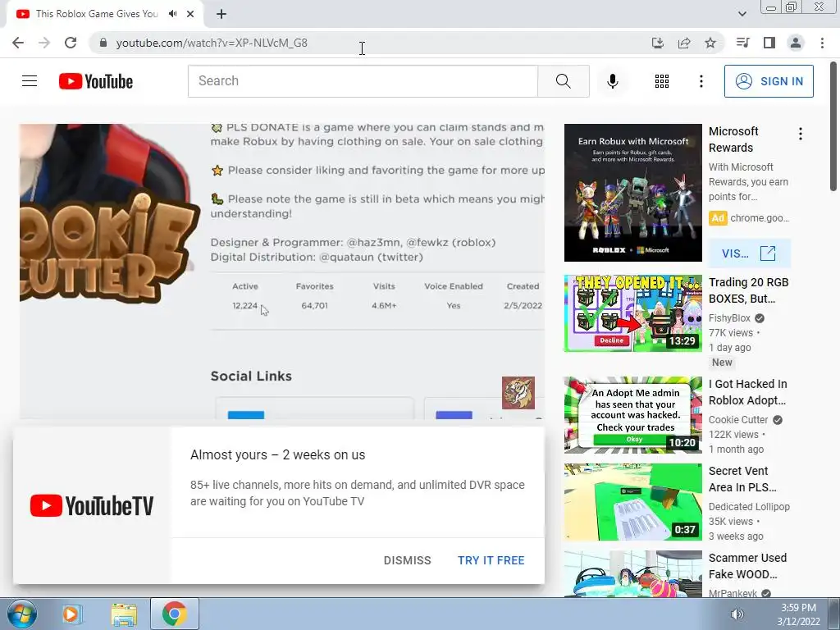Start voice search with the microphone icon

[612, 81]
